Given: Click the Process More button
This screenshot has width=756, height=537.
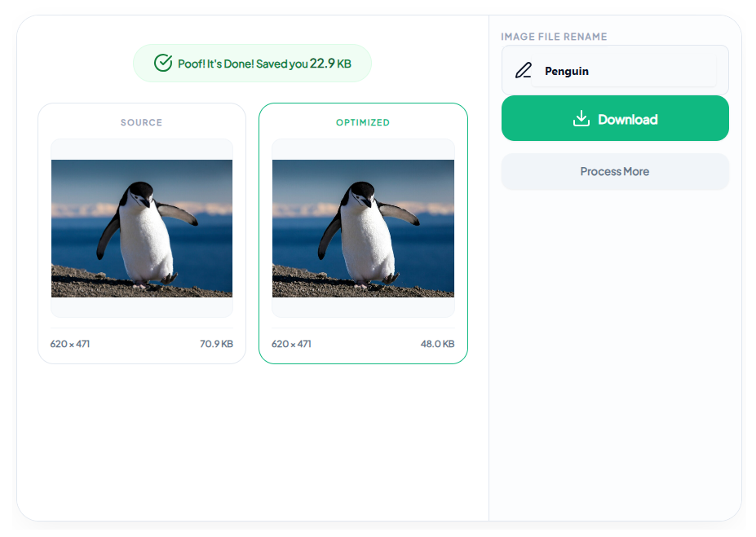Looking at the screenshot, I should (615, 172).
